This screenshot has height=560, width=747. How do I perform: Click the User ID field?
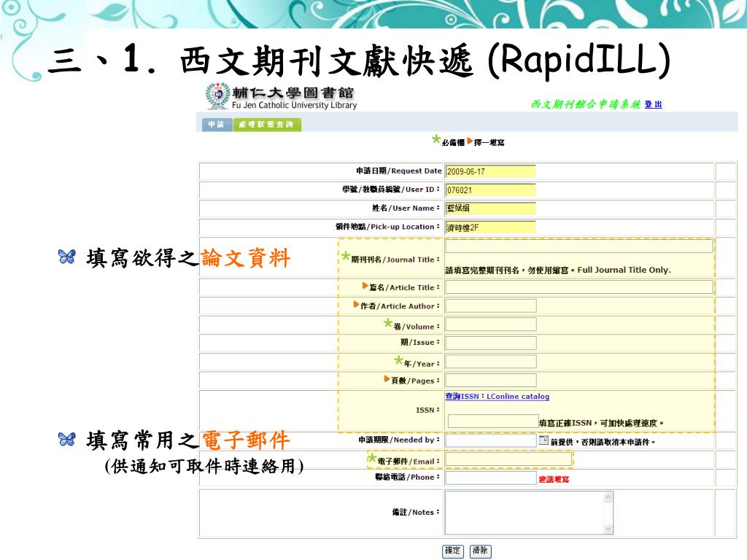(490, 190)
